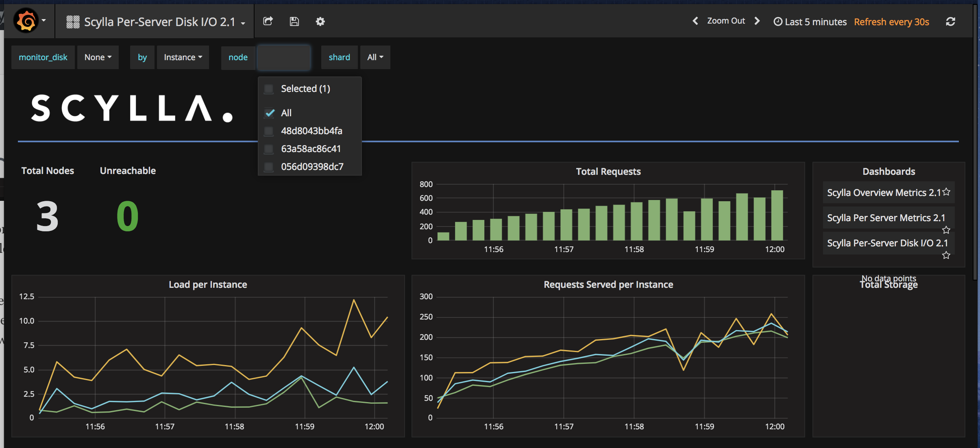Image resolution: width=980 pixels, height=448 pixels.
Task: Click the No data points message
Action: (889, 278)
